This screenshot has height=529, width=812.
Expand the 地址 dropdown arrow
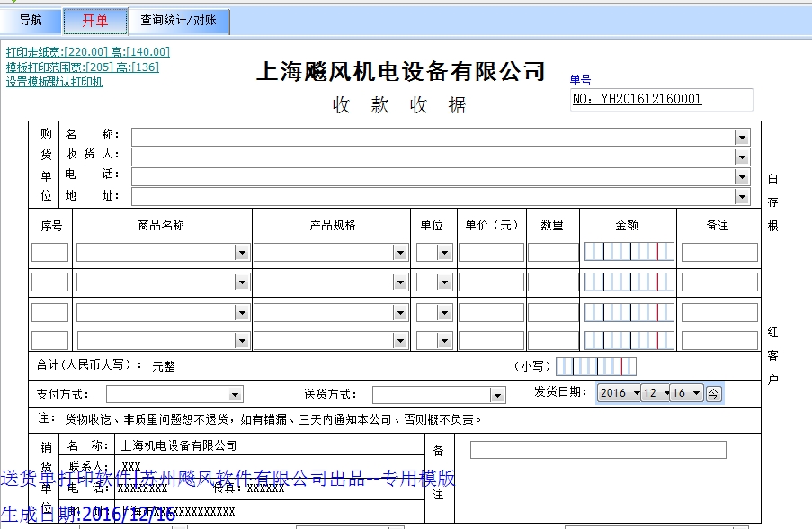742,197
